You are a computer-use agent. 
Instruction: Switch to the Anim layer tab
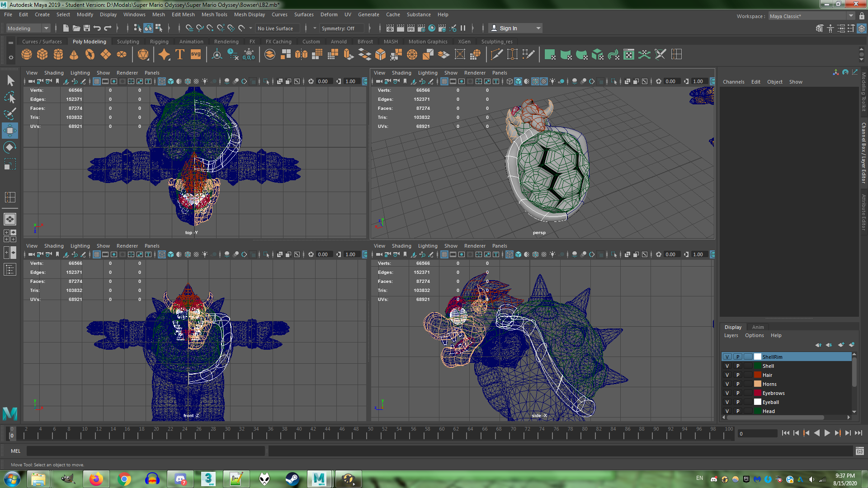point(758,327)
